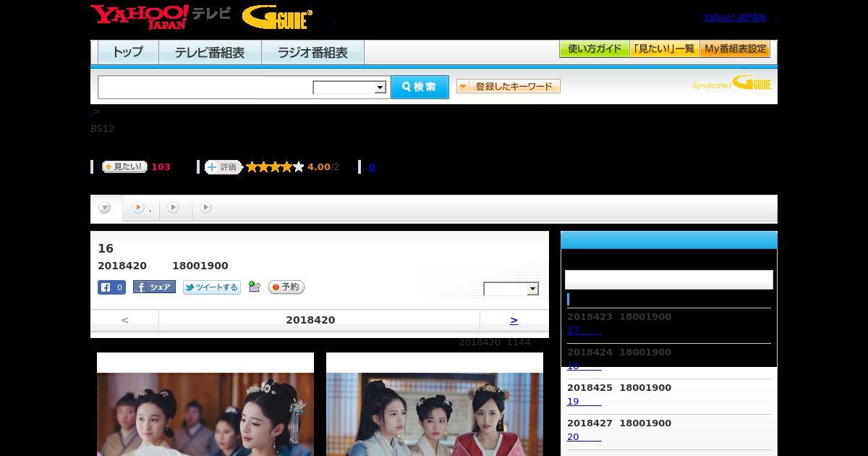Image resolution: width=868 pixels, height=456 pixels.
Task: Click the Facebook like count button
Action: click(x=111, y=287)
